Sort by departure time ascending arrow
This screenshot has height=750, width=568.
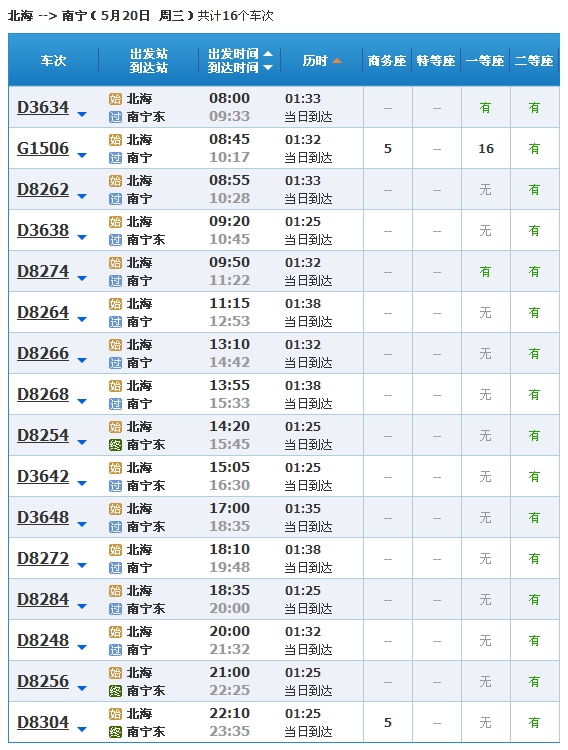[x=268, y=54]
